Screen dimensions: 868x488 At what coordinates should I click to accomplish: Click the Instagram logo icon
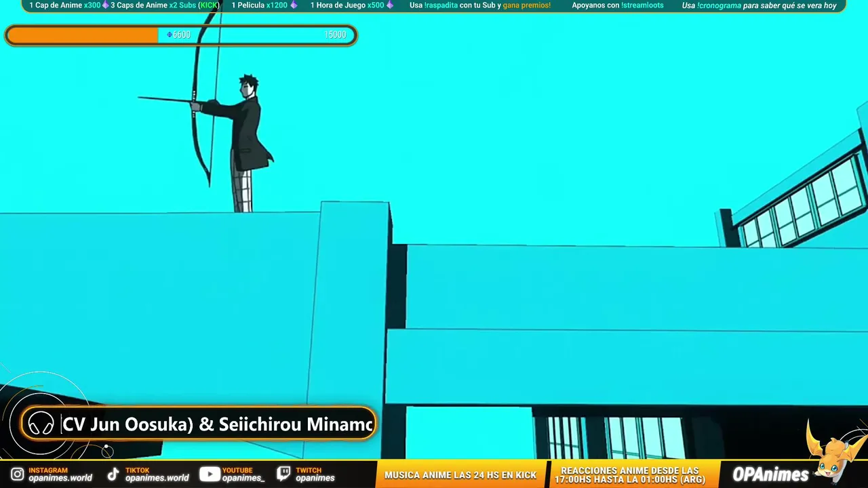[x=17, y=474]
